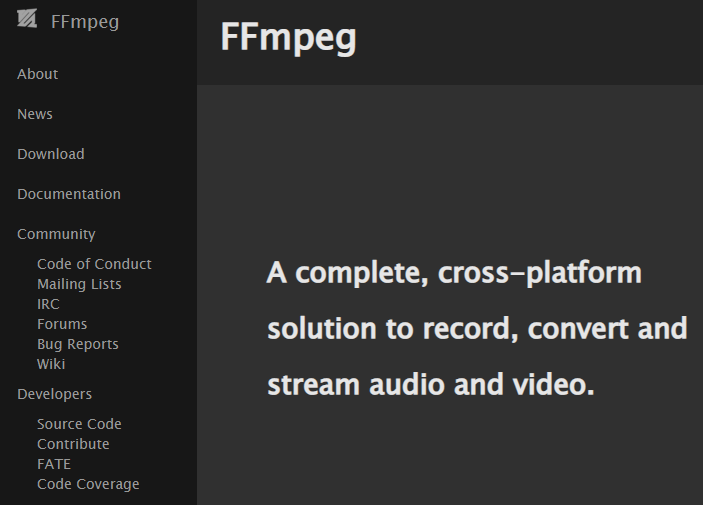Open the Documentation page

[69, 194]
